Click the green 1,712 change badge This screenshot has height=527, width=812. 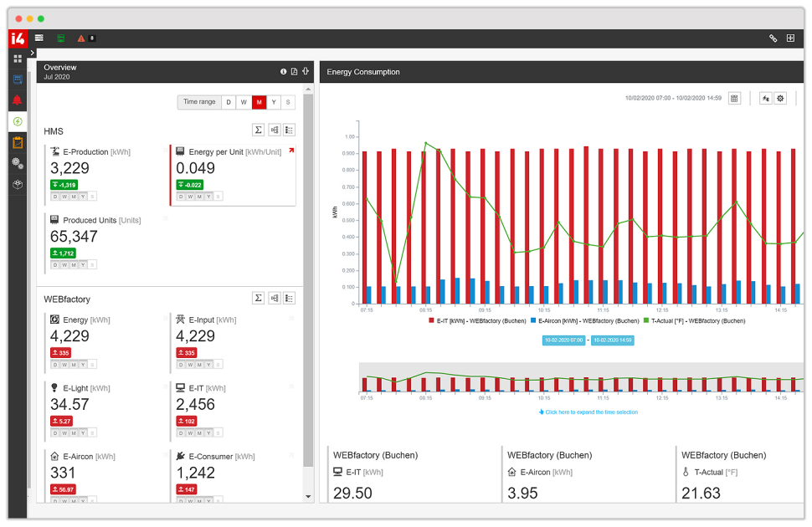(x=63, y=253)
